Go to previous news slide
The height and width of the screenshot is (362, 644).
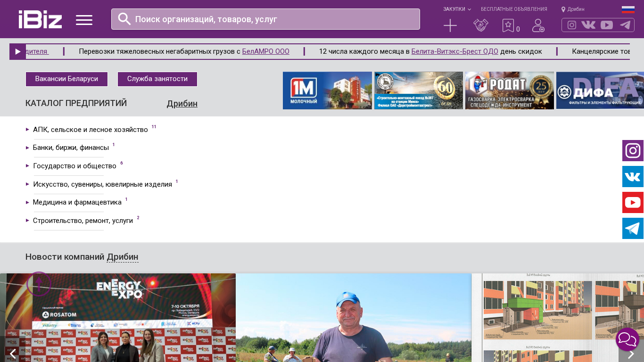[13, 354]
